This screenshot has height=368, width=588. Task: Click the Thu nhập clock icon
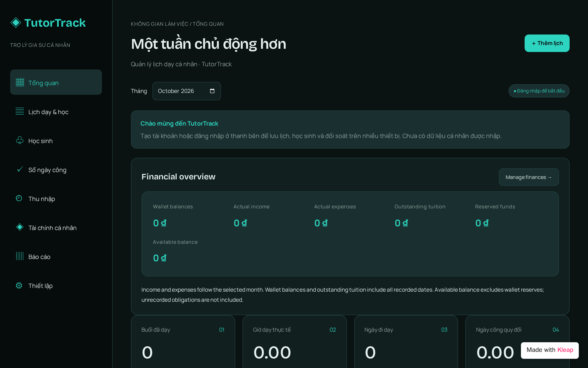click(19, 198)
